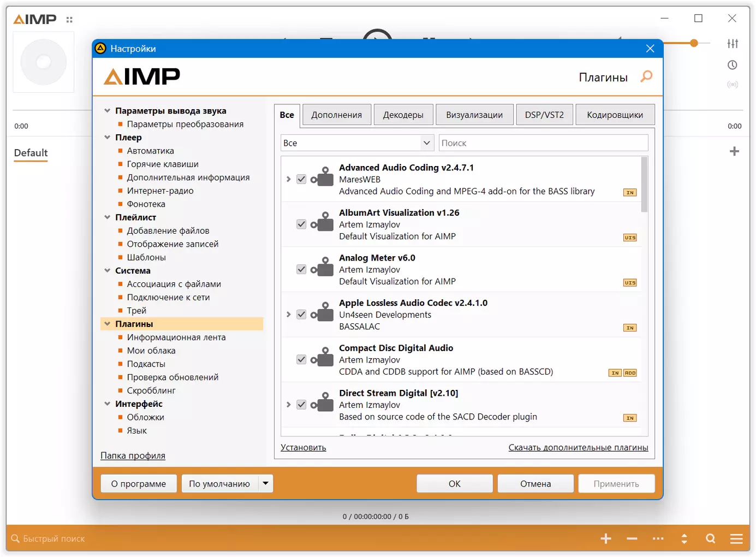Open the hamburger menu in bottom bar
Viewport: 756px width, 557px height.
coord(736,539)
